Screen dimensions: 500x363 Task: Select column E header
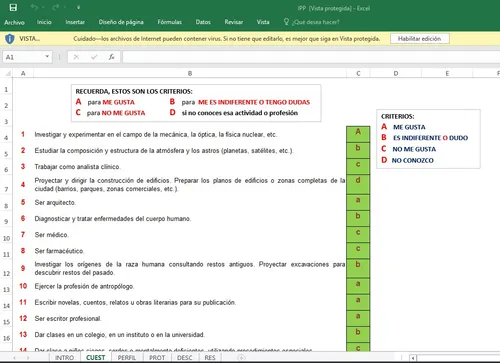coord(447,73)
